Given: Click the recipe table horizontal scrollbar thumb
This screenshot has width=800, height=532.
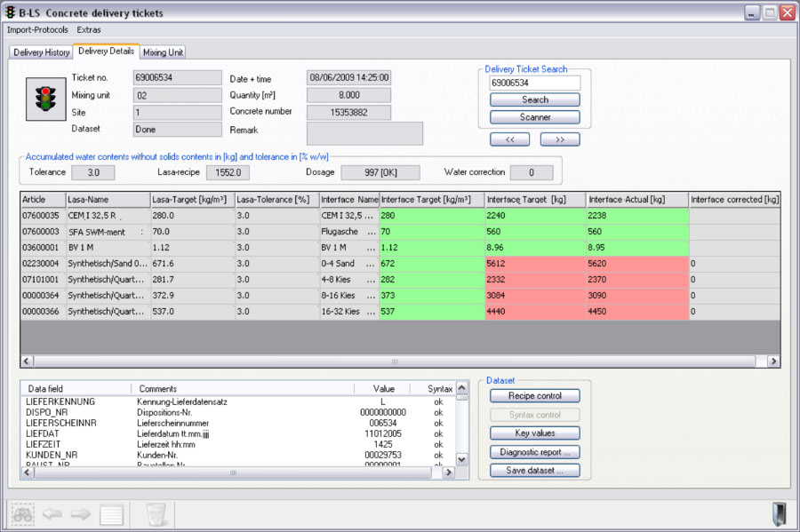Looking at the screenshot, I should pyautogui.click(x=394, y=361).
